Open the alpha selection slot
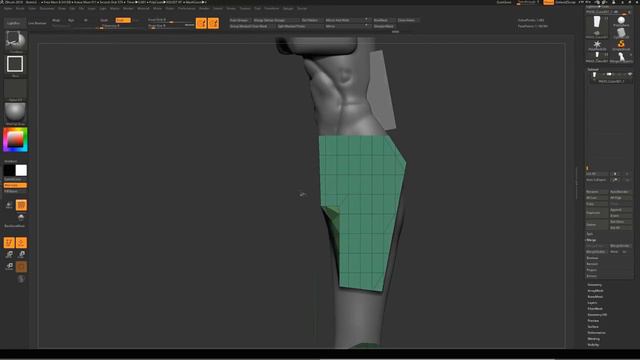 pyautogui.click(x=15, y=89)
